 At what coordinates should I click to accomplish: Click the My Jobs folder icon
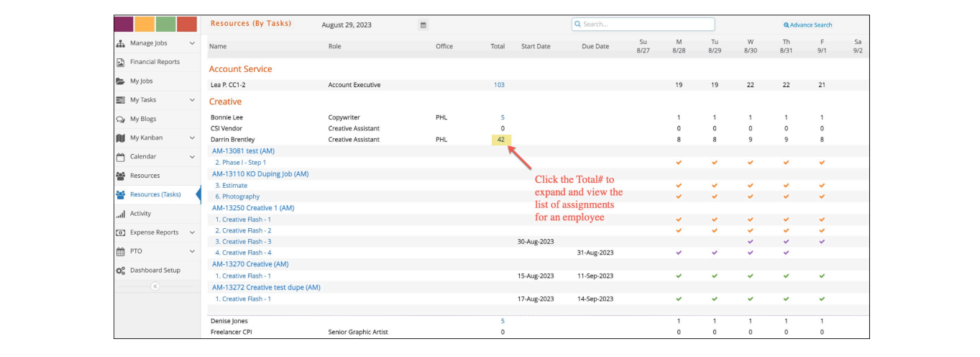[x=121, y=81]
